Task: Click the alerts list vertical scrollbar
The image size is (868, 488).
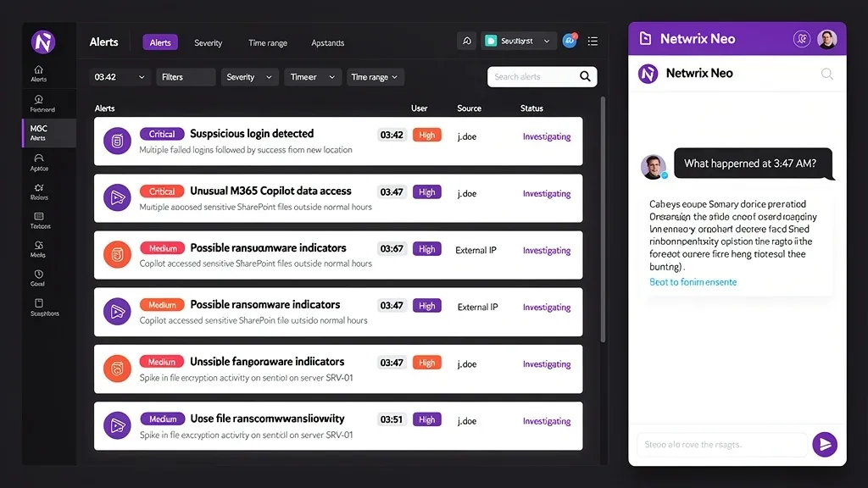Action: pyautogui.click(x=603, y=219)
